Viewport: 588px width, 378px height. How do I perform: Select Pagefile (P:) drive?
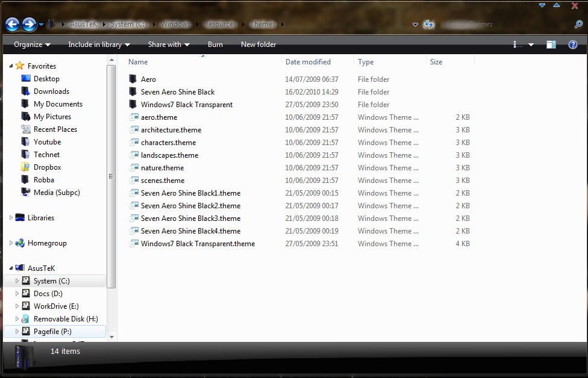point(55,332)
